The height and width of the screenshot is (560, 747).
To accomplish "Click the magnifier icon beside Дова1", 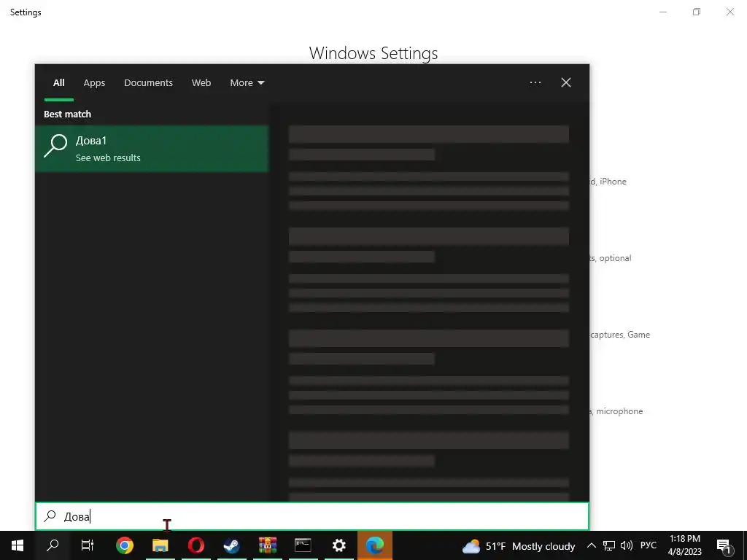I will click(55, 146).
